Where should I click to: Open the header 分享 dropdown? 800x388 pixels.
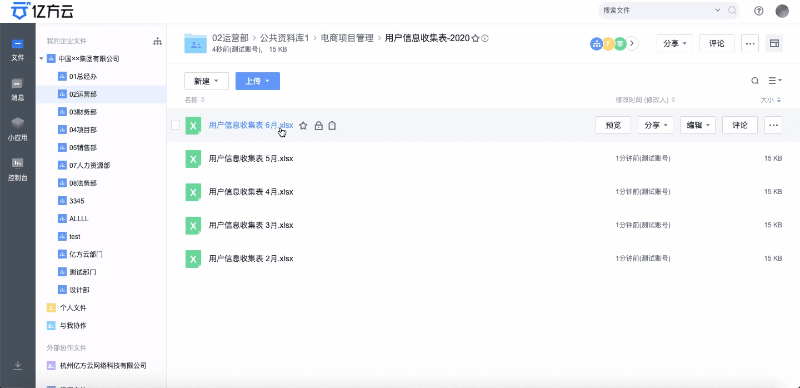(x=674, y=44)
